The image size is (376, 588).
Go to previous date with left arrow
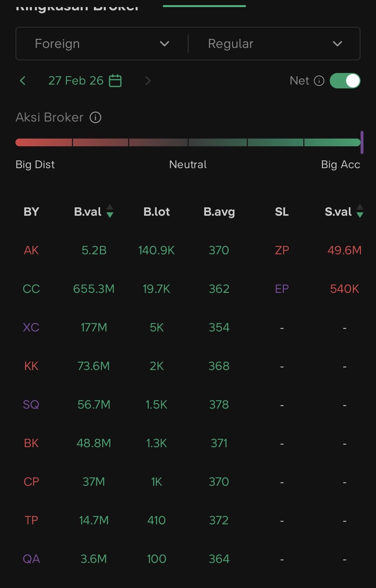tap(22, 81)
